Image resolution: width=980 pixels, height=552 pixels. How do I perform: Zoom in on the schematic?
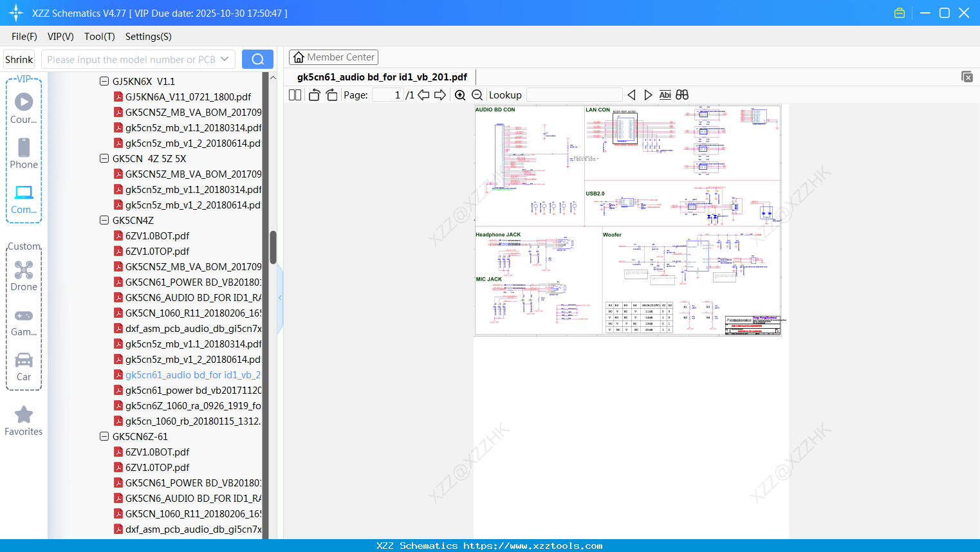point(460,95)
